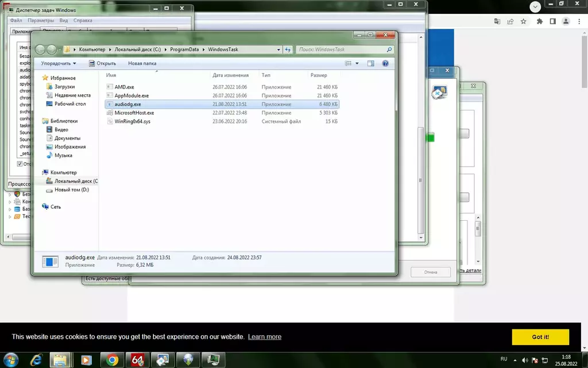Open Сеть in navigation pane

pyautogui.click(x=56, y=207)
